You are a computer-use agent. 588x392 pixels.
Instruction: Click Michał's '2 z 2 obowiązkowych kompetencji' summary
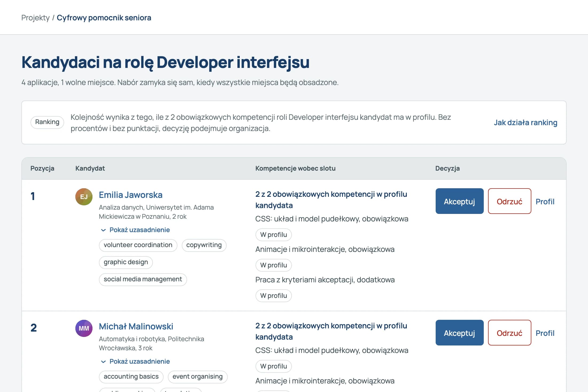331,331
